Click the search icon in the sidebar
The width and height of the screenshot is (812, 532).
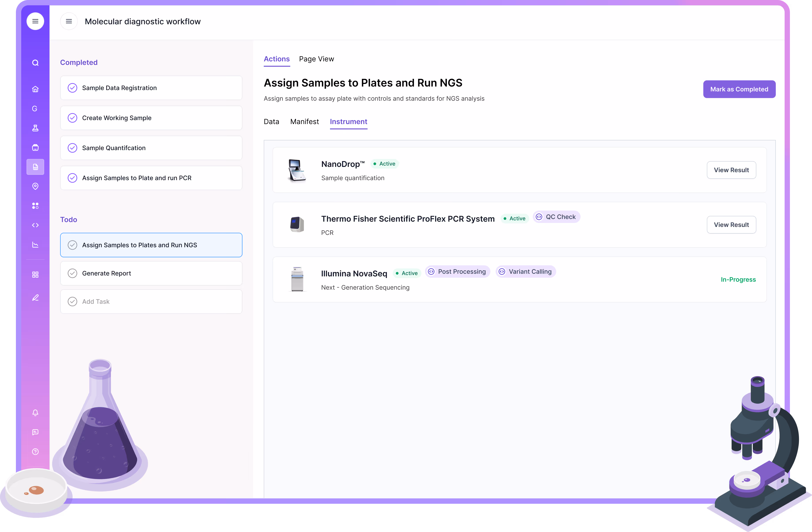35,63
